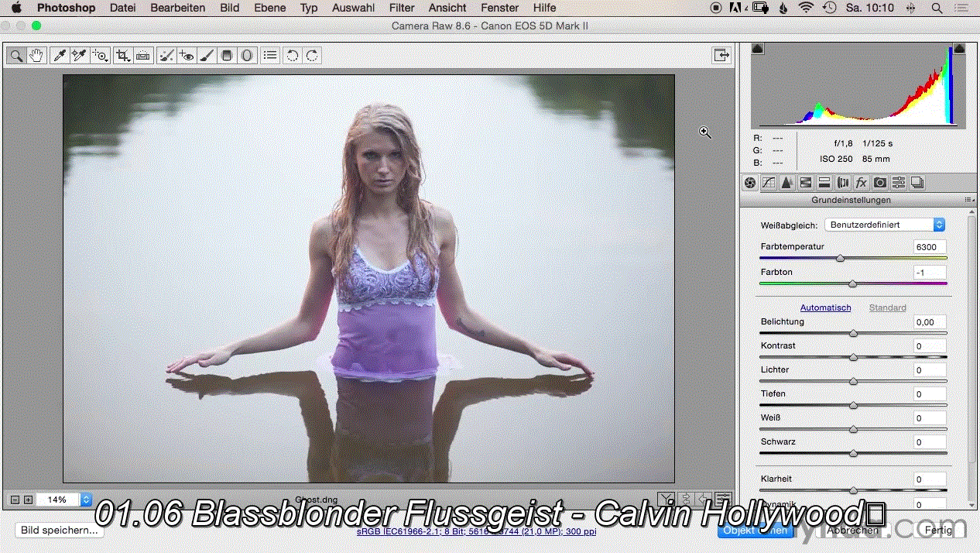The image size is (980, 553).
Task: Select the White Balance eyedropper tool
Action: click(x=59, y=56)
